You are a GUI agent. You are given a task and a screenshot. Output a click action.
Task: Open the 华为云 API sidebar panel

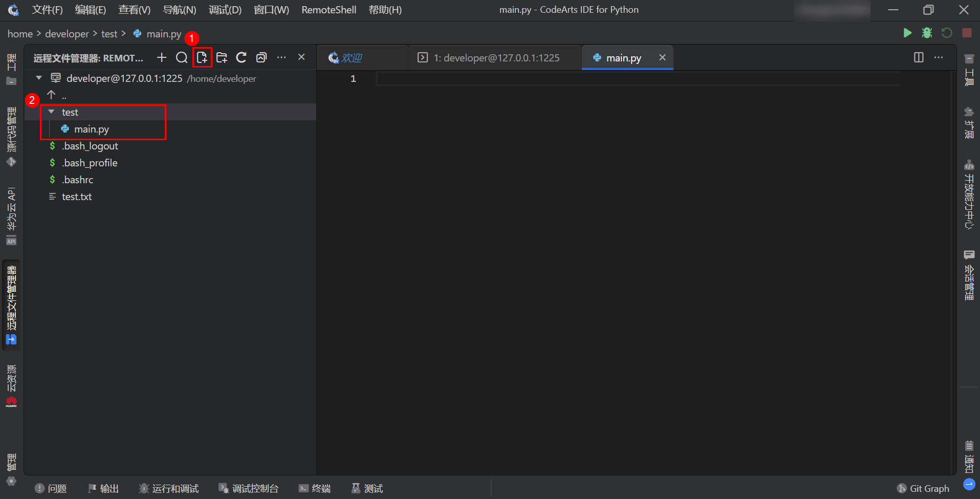11,216
